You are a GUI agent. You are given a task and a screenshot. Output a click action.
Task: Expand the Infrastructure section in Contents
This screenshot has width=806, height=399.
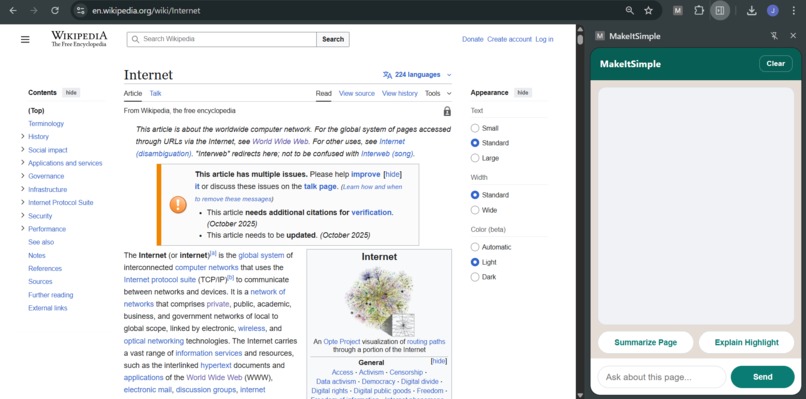[23, 189]
